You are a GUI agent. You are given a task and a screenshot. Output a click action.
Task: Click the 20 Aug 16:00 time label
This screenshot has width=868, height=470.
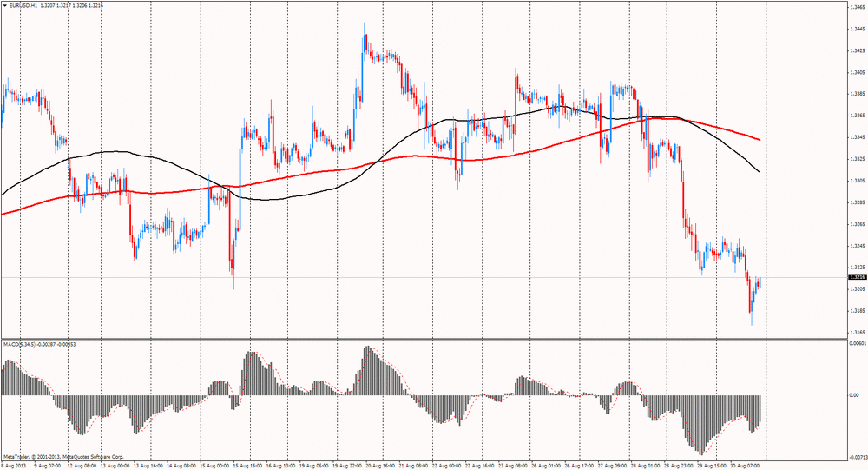(x=382, y=466)
